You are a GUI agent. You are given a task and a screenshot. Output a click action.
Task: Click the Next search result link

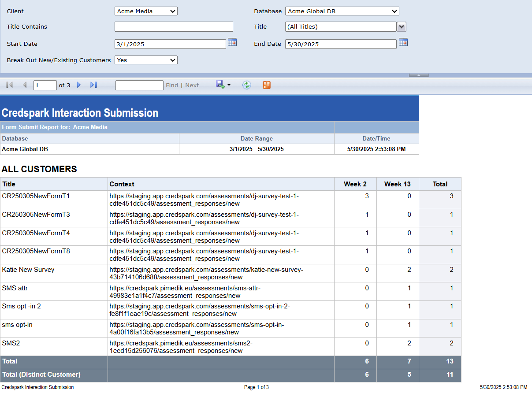pos(192,85)
